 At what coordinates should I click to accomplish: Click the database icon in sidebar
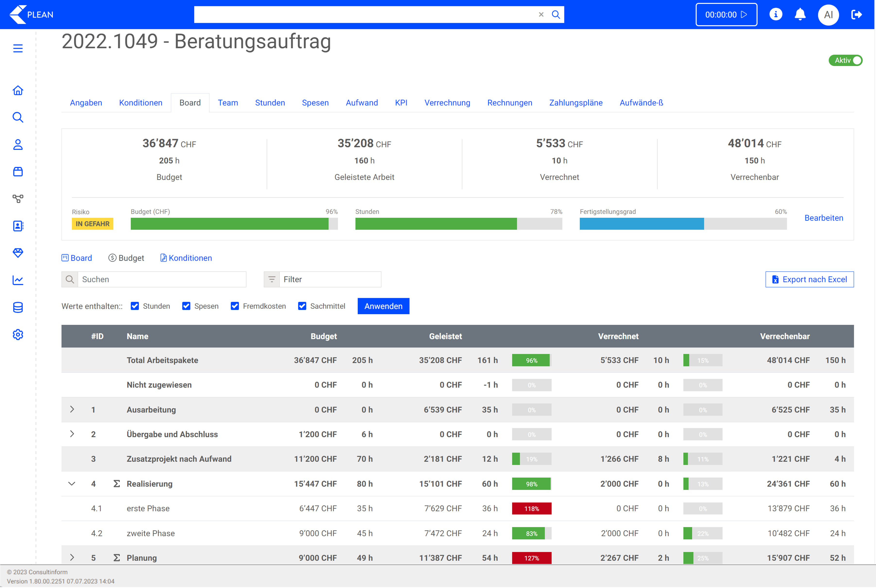pyautogui.click(x=18, y=308)
